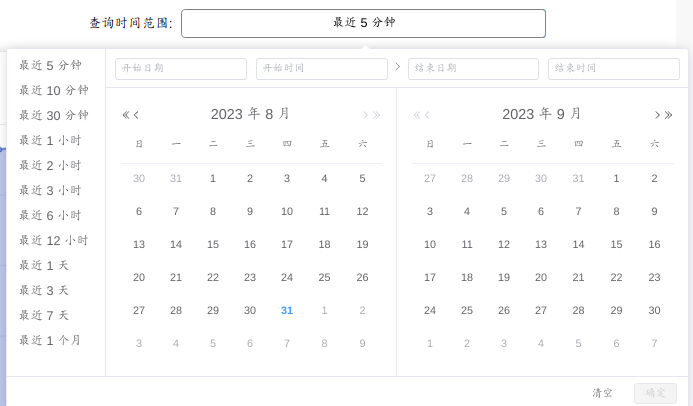The image size is (693, 406).
Task: Choose the 最近 30 分钟 shortcut
Action: (x=53, y=115)
